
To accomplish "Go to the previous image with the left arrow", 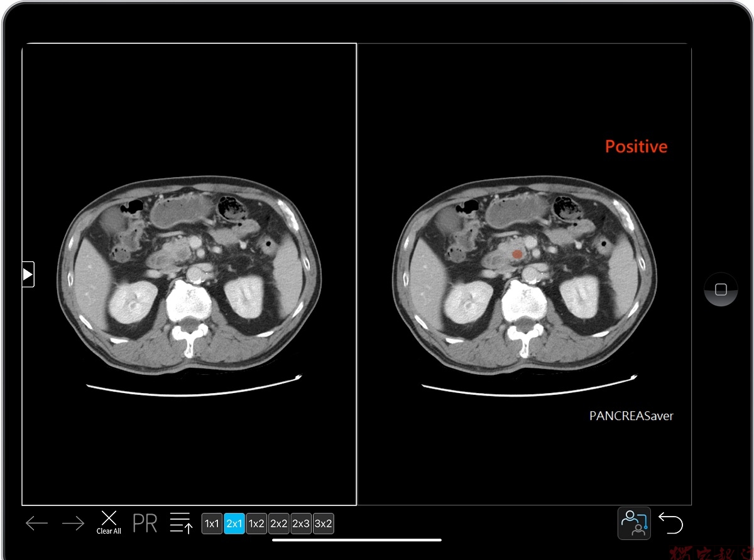I will pos(36,523).
